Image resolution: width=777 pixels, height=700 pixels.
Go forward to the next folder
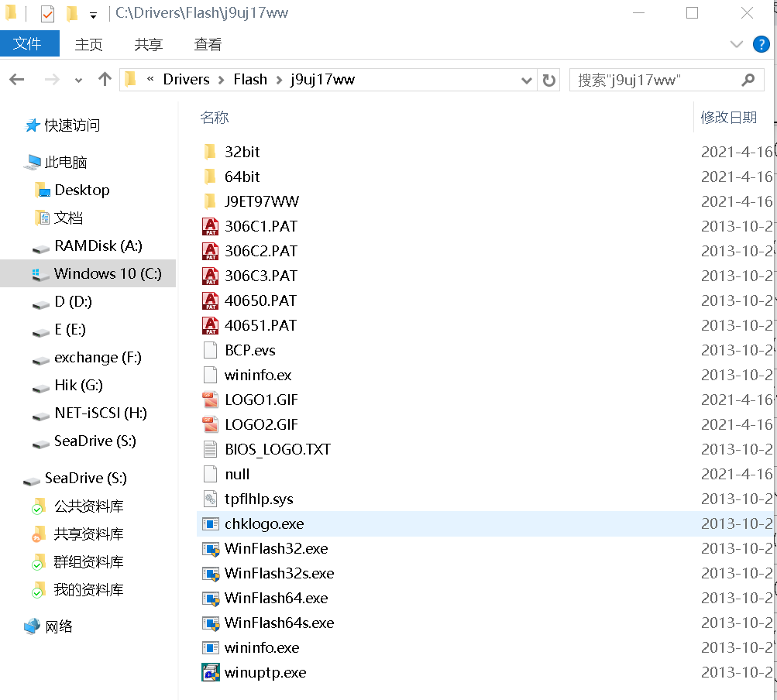pos(52,79)
